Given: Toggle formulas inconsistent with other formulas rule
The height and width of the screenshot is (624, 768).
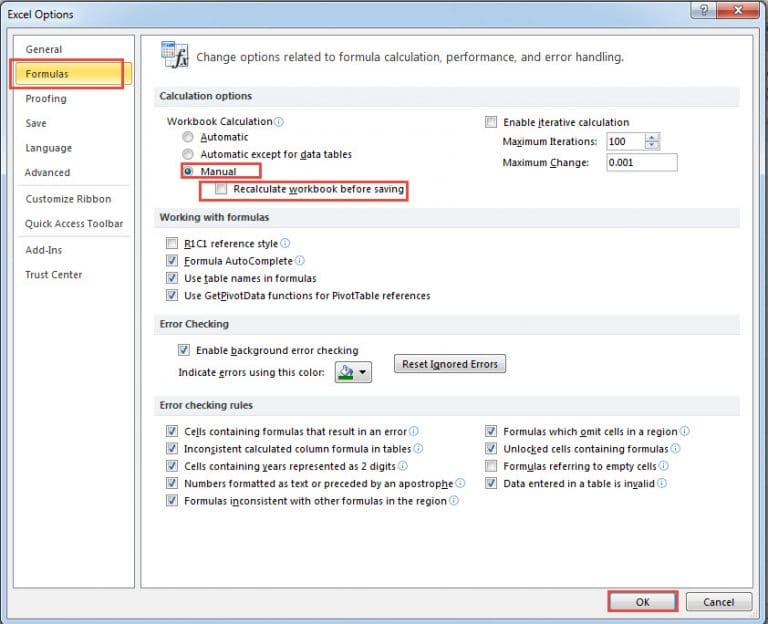Looking at the screenshot, I should 172,501.
